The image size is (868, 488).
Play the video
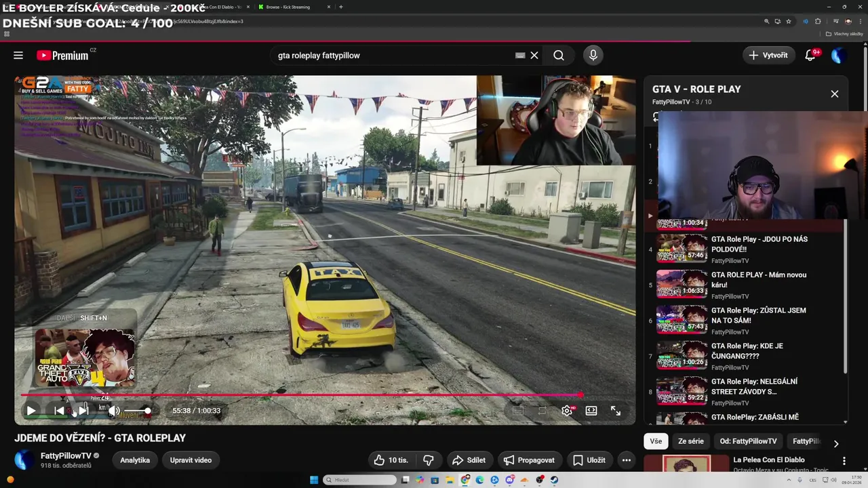click(x=31, y=411)
